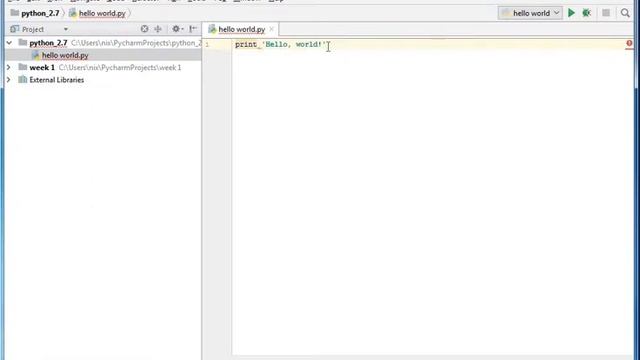Select the python_2.7 root folder row
Screen dimensions: 640x360
[x=103, y=43]
